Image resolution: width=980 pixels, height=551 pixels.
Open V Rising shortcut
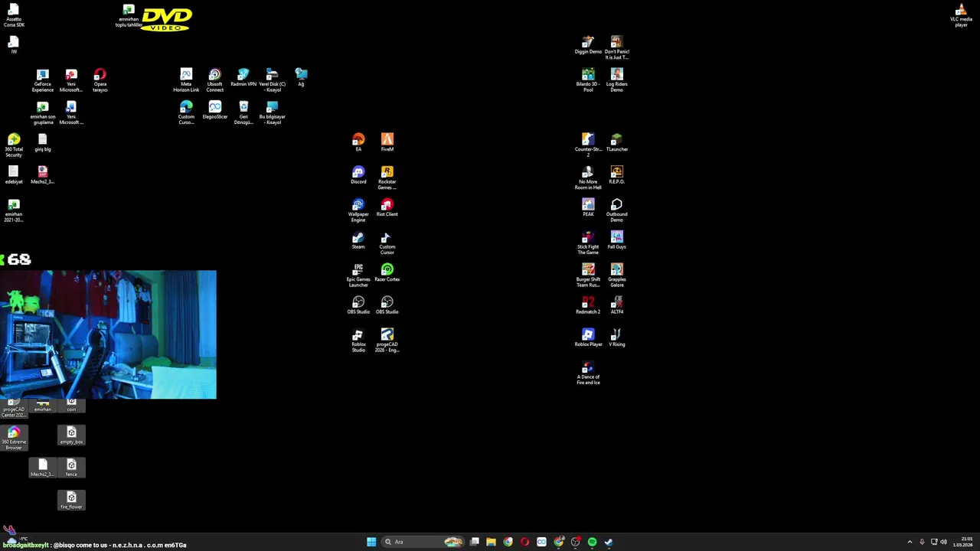pos(617,337)
